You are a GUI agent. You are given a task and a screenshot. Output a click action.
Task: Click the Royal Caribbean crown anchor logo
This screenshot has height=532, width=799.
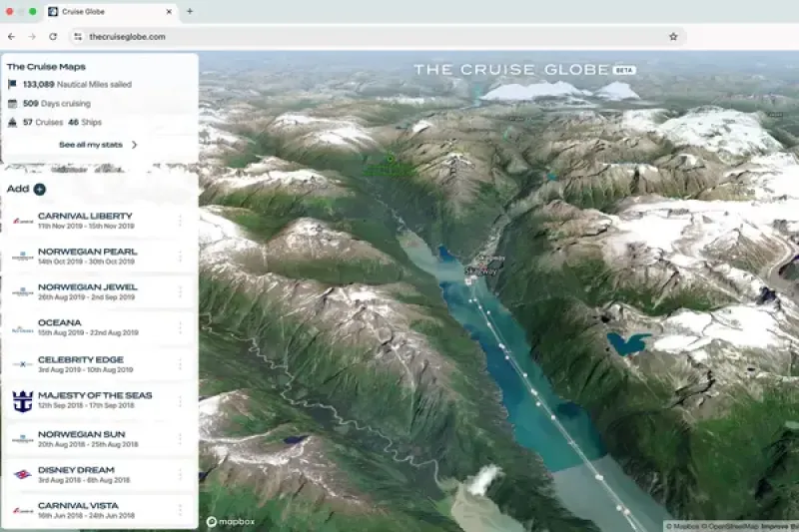[x=22, y=401]
